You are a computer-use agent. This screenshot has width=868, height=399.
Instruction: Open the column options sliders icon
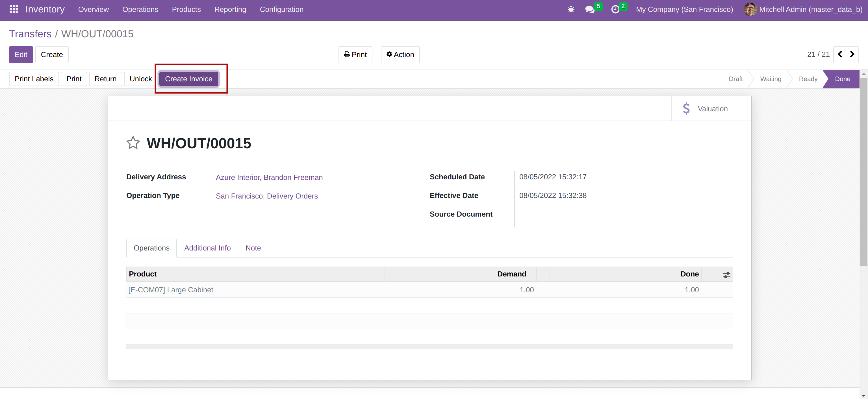click(726, 275)
